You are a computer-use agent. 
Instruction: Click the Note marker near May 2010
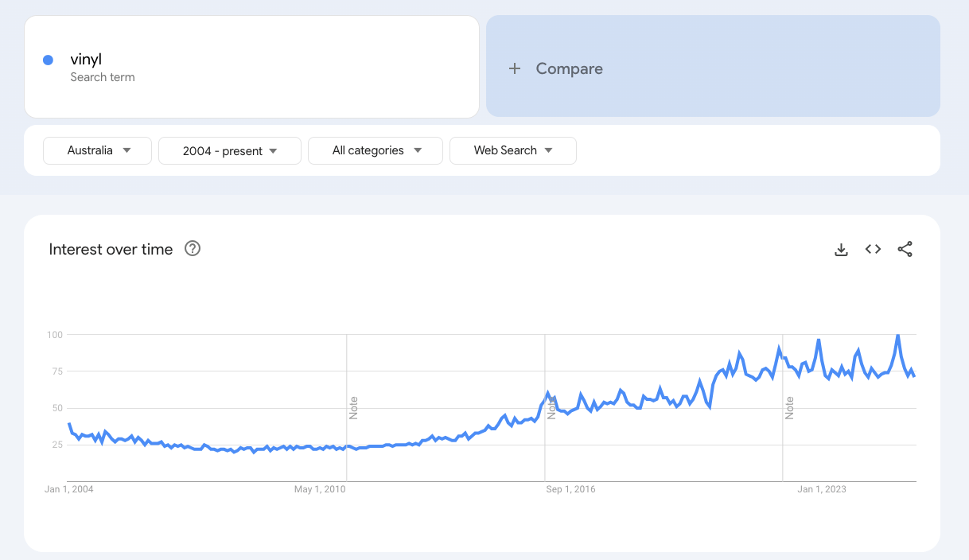354,407
